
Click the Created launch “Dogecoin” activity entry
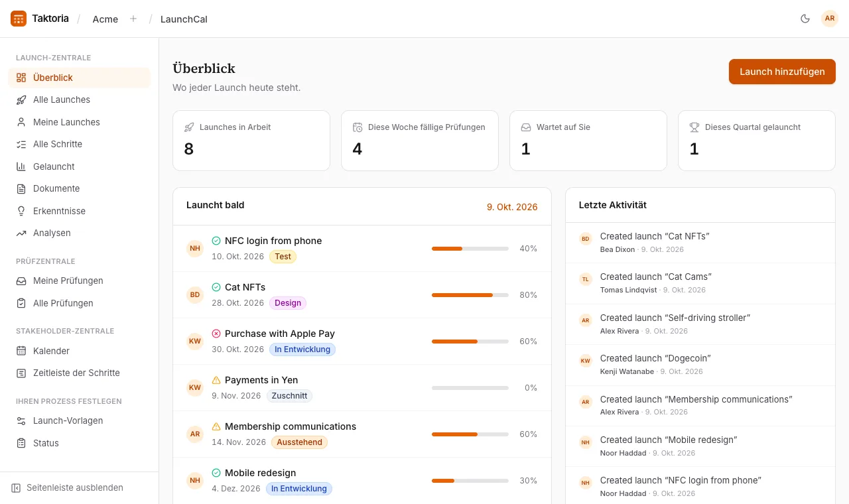[700, 365]
